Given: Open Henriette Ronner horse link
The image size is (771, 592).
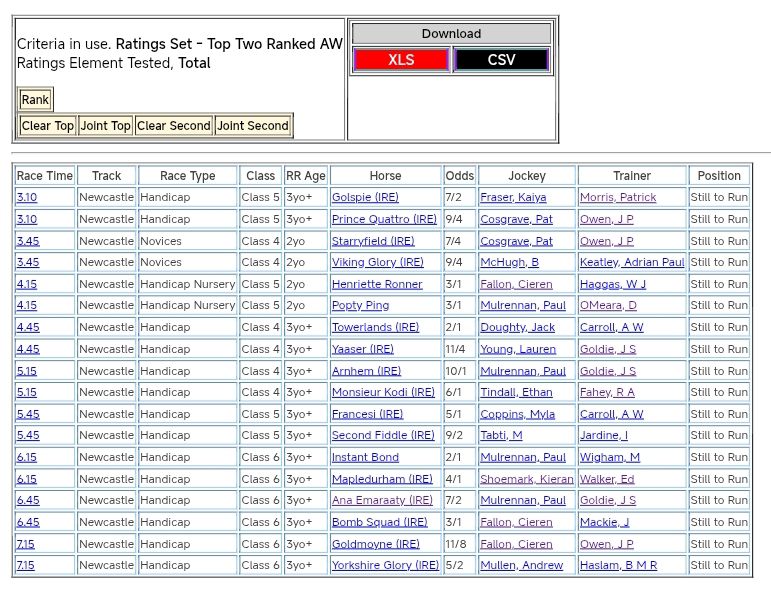Looking at the screenshot, I should [377, 284].
